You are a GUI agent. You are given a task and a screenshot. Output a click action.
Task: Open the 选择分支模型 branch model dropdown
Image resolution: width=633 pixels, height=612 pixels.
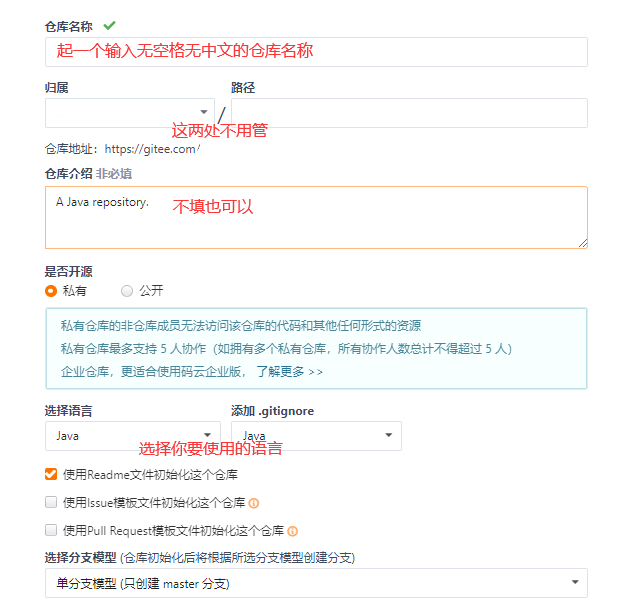click(x=316, y=583)
